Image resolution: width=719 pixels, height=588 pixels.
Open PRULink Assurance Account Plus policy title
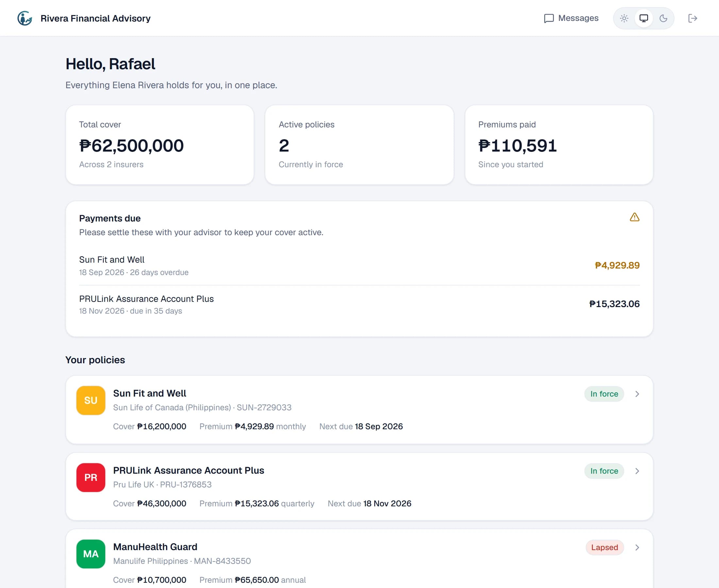(x=188, y=470)
